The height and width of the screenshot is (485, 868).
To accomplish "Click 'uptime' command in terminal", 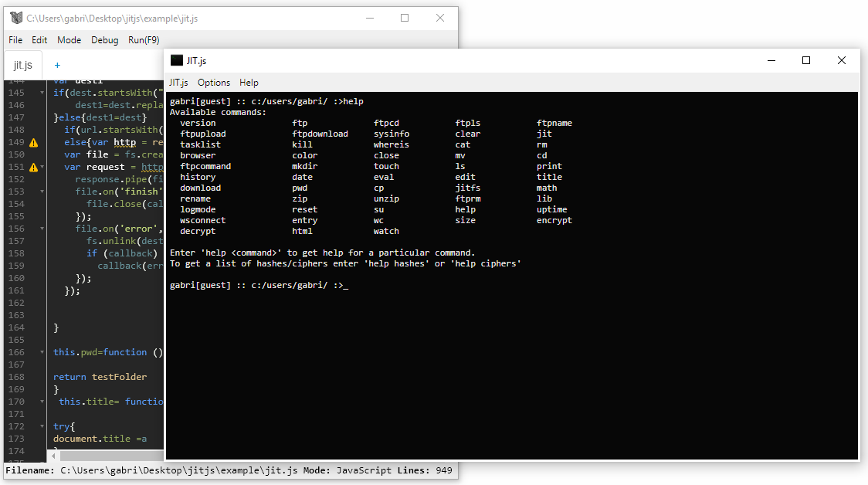I will coord(552,210).
